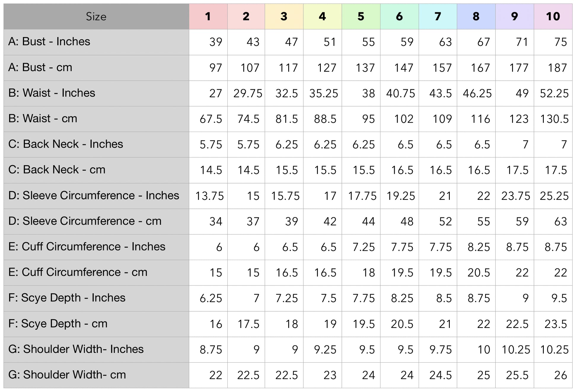577x392 pixels.
Task: Select the yellow size 3 column header
Action: pos(284,17)
